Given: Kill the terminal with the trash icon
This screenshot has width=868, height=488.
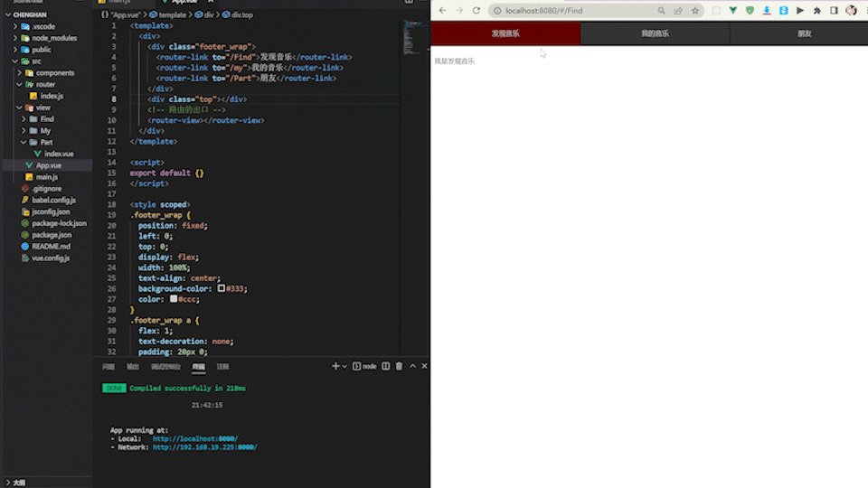Looking at the screenshot, I should 399,366.
